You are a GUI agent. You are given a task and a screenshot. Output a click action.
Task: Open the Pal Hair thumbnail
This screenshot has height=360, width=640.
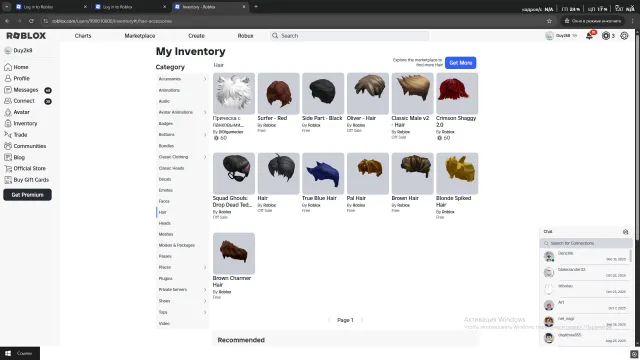368,173
